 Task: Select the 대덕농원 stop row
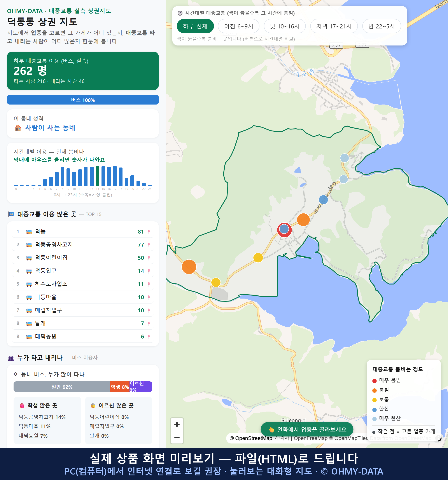(83, 336)
